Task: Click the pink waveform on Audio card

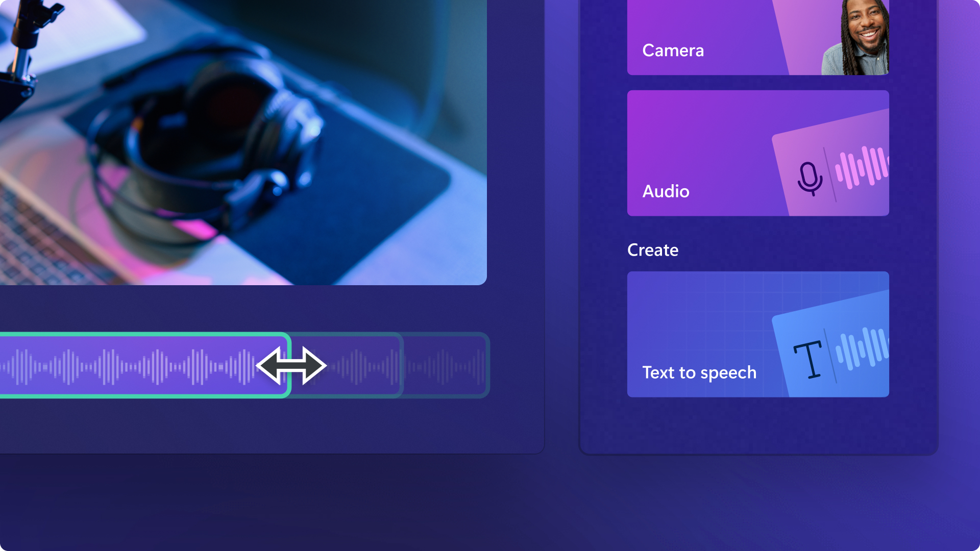Action: [862, 167]
